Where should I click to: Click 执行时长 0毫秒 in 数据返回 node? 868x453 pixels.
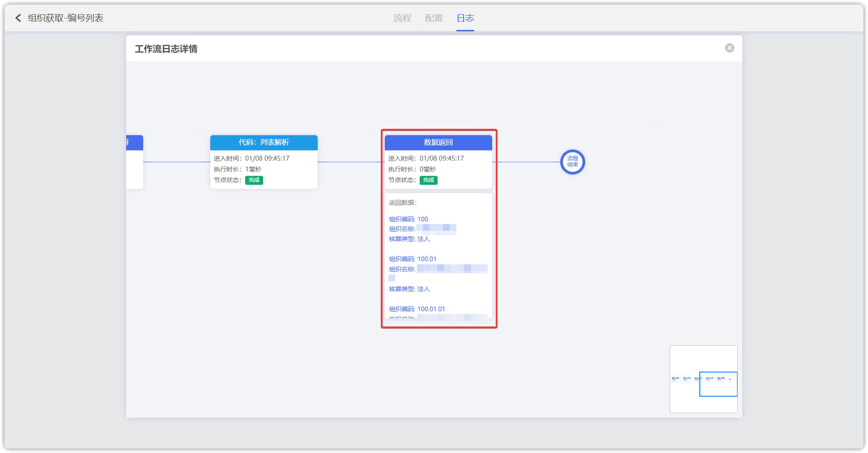pyautogui.click(x=412, y=169)
